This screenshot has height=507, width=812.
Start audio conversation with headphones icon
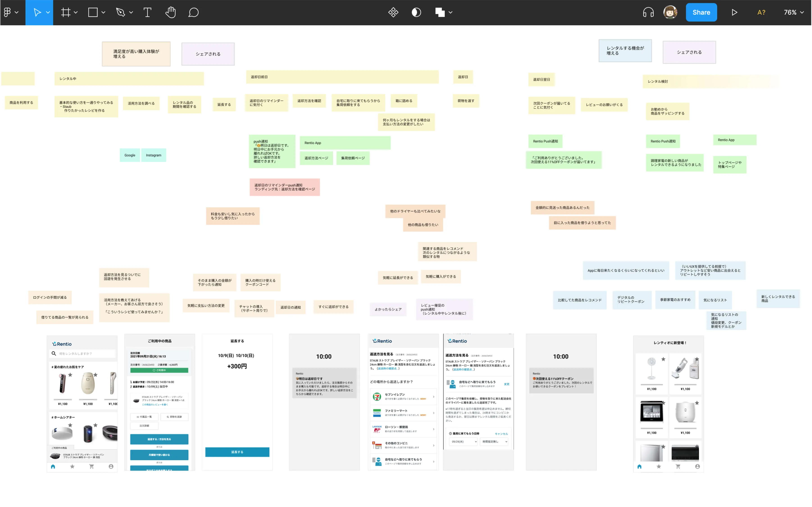(648, 12)
